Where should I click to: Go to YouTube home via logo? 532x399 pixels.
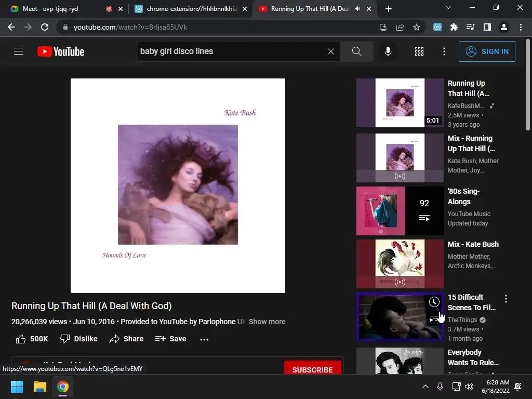click(61, 51)
